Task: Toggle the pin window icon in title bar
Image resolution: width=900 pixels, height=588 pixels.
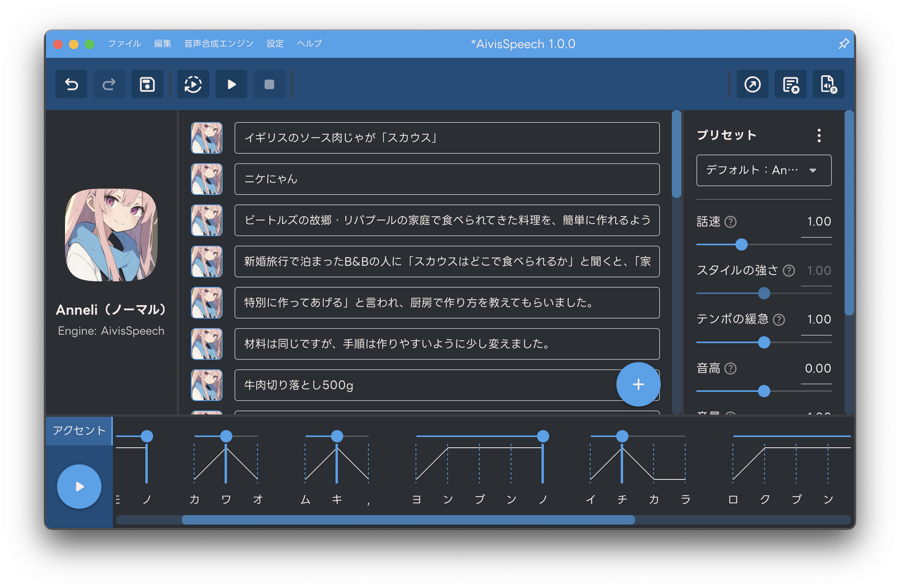Action: click(844, 44)
